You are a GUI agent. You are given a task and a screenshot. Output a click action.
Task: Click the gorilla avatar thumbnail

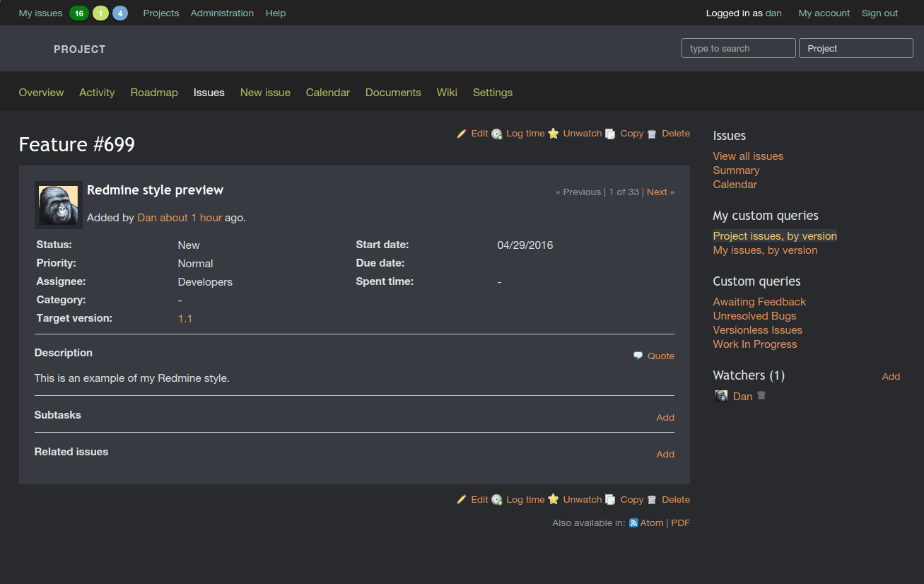point(58,205)
